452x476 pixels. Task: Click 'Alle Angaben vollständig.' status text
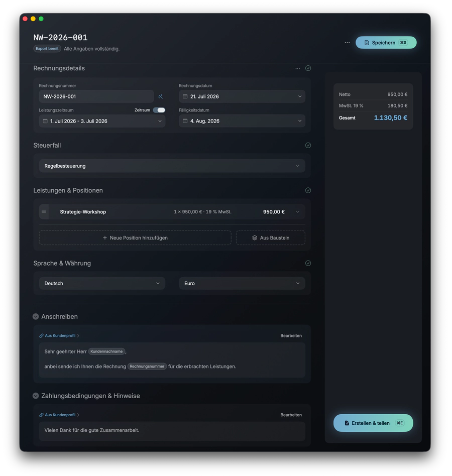click(x=92, y=49)
